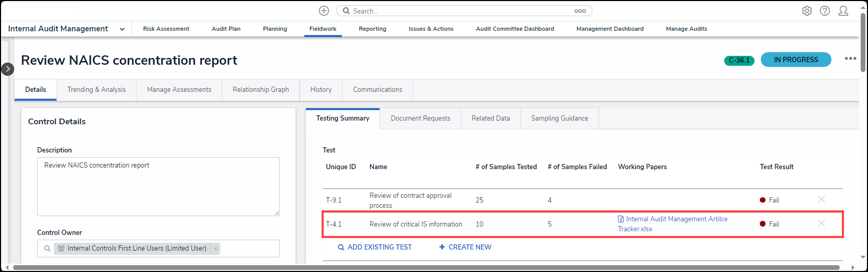
Task: Expand the left sidebar arrow
Action: click(7, 69)
